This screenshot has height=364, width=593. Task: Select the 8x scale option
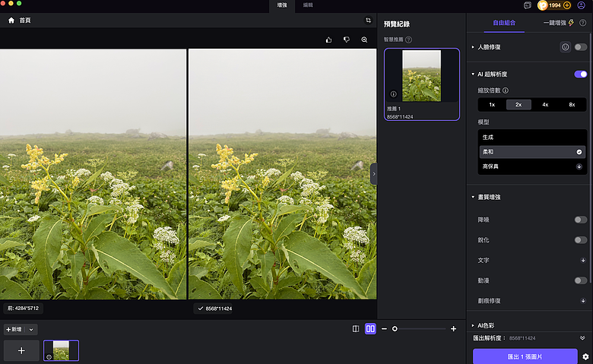tap(572, 105)
